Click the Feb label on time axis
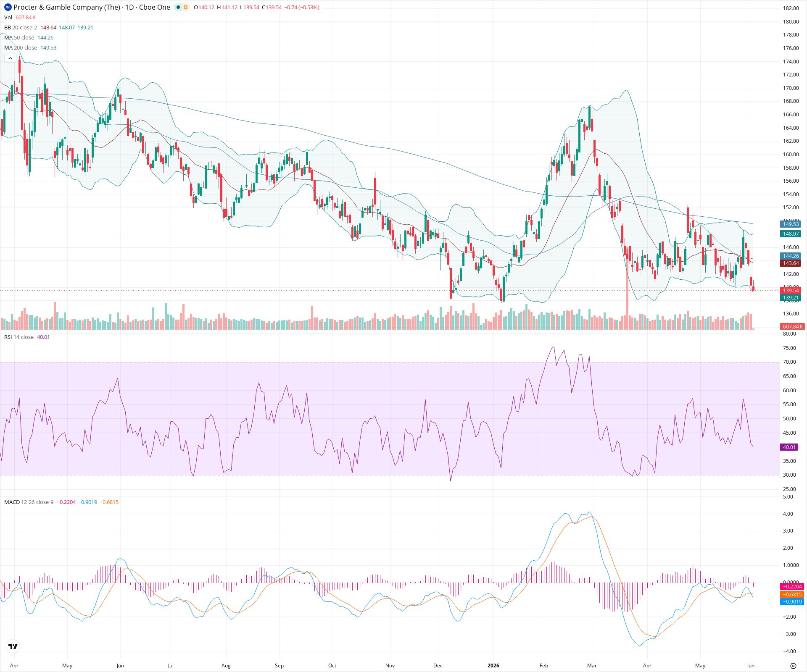The width and height of the screenshot is (807, 672). pos(544,666)
